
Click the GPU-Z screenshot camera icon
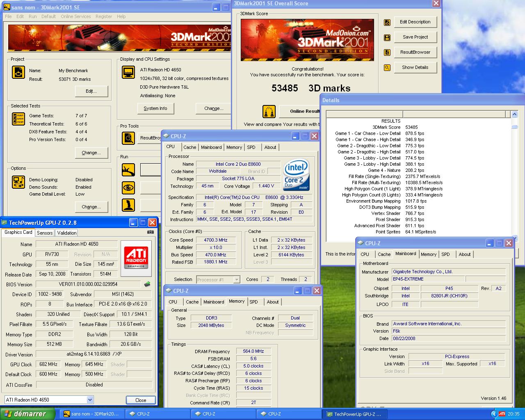(151, 232)
